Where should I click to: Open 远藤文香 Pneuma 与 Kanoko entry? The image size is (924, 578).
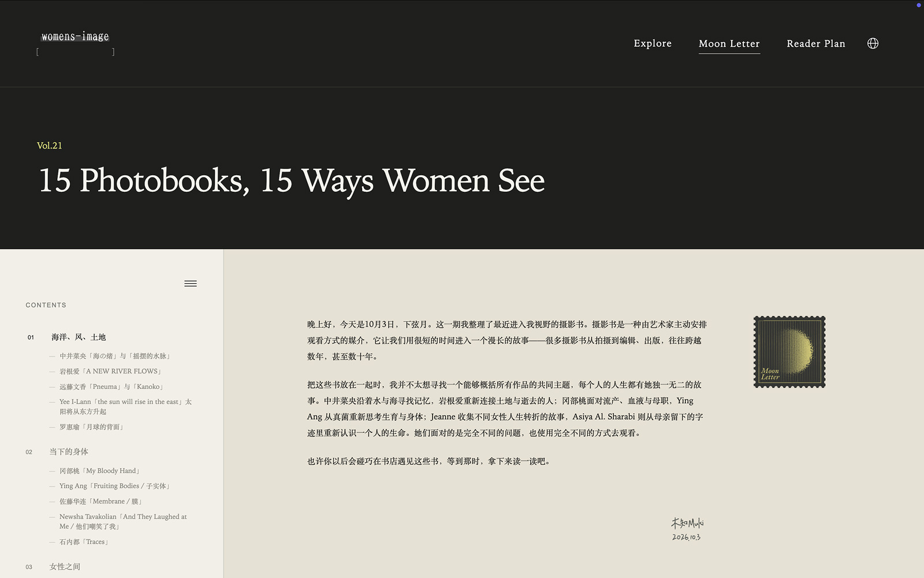click(112, 387)
